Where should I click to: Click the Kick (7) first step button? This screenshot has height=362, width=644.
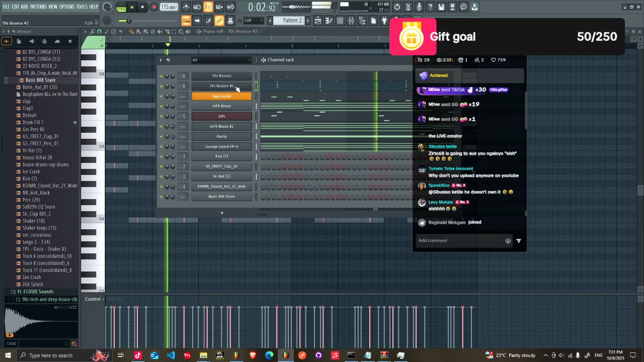[x=263, y=156]
